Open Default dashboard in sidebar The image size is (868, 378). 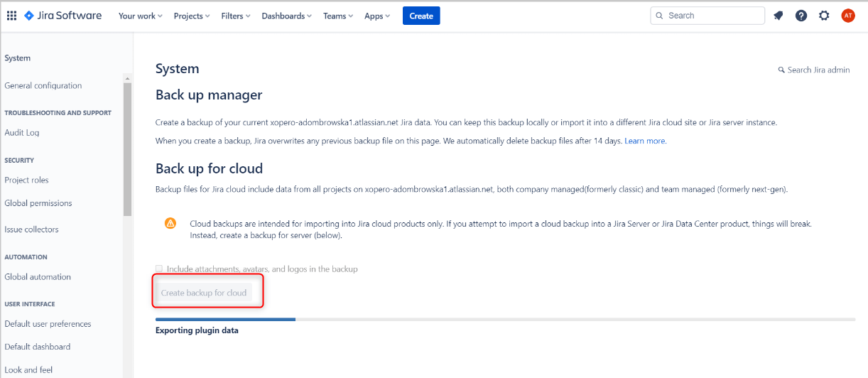38,347
